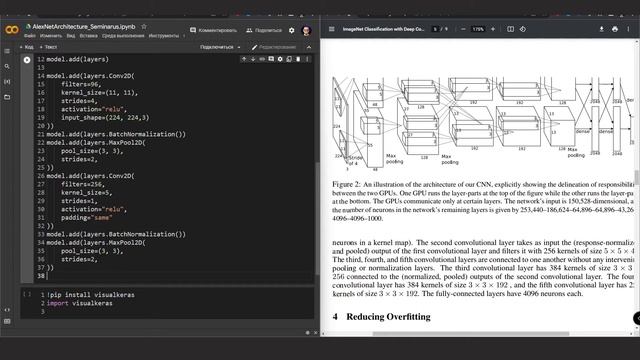
Task: Open the Редактирование mode dropdown
Action: click(x=274, y=47)
